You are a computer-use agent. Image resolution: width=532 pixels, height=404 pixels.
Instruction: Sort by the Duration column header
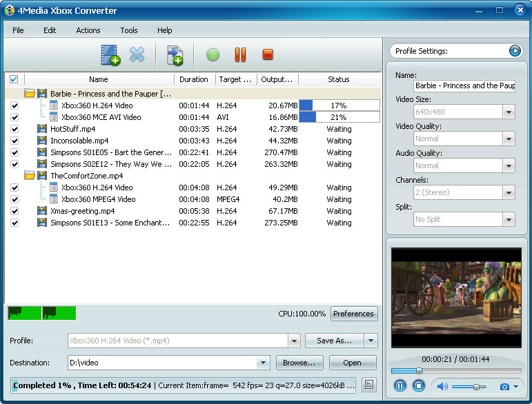point(195,79)
